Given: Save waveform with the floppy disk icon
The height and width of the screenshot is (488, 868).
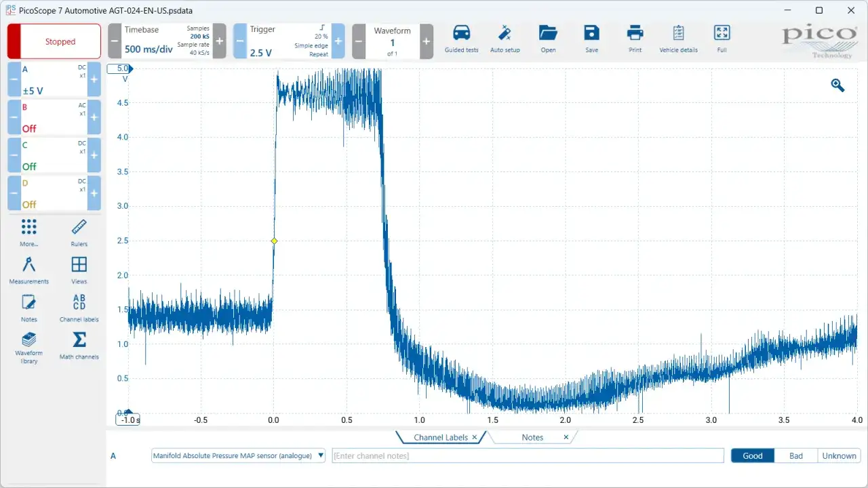Looking at the screenshot, I should (591, 33).
